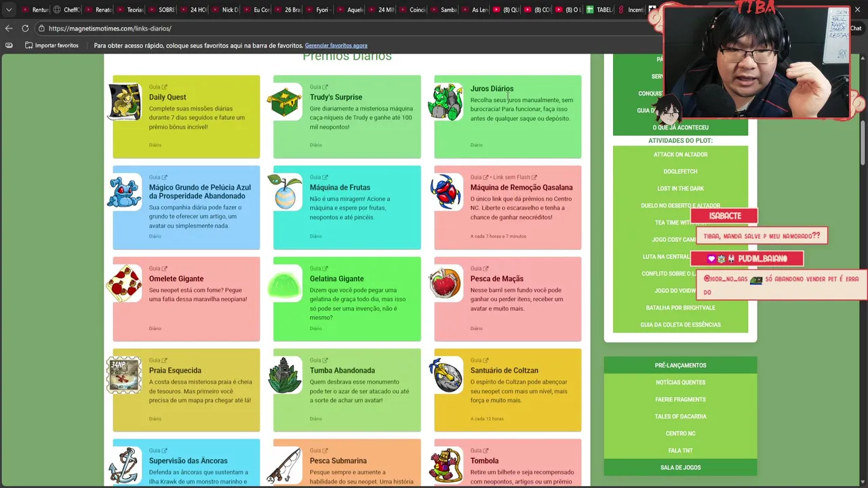Open the Guia link for Santuário de Coltzan

coord(479,361)
